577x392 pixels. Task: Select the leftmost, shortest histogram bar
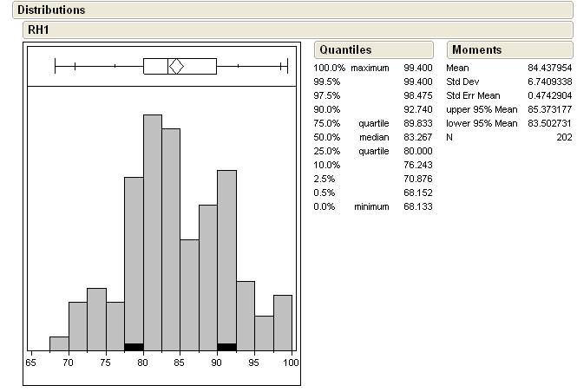tap(59, 343)
